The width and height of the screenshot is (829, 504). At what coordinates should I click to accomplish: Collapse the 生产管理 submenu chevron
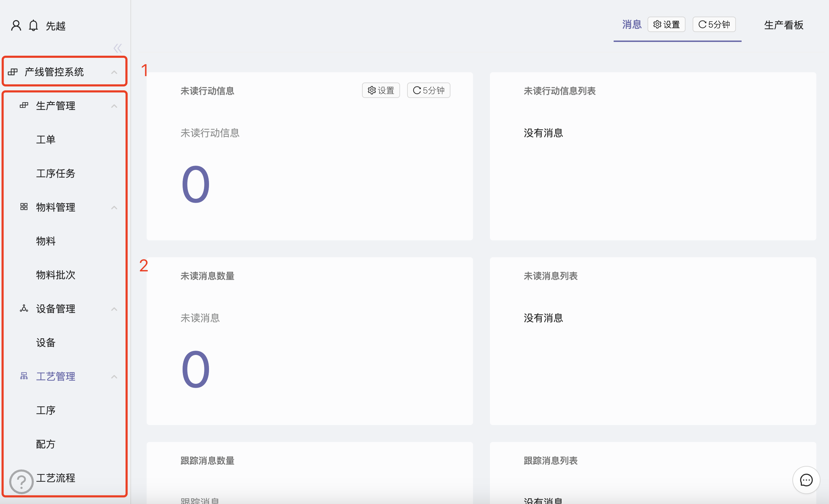click(x=114, y=106)
